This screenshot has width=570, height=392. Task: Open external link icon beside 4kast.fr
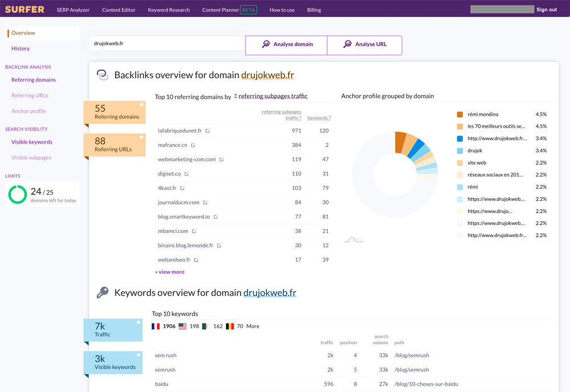(182, 188)
